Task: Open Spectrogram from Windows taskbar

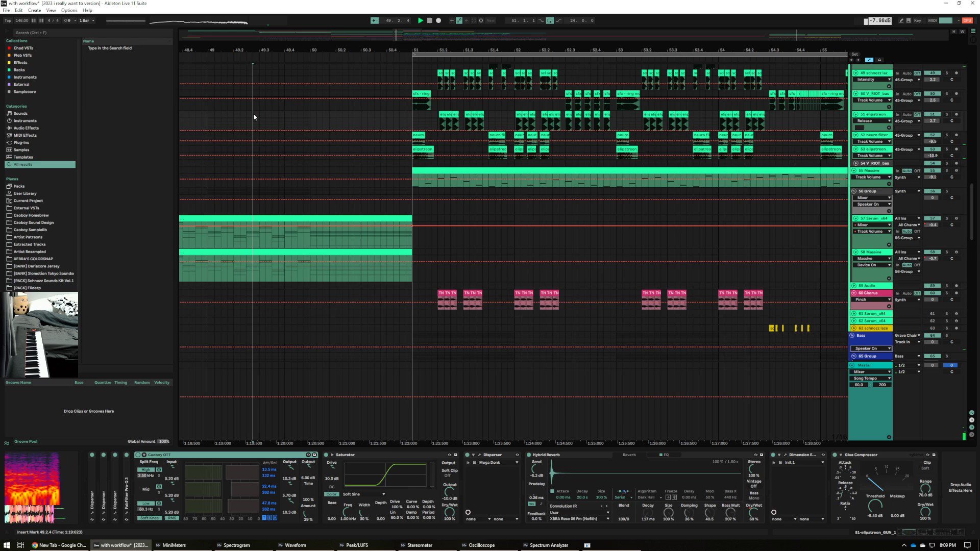Action: click(236, 545)
